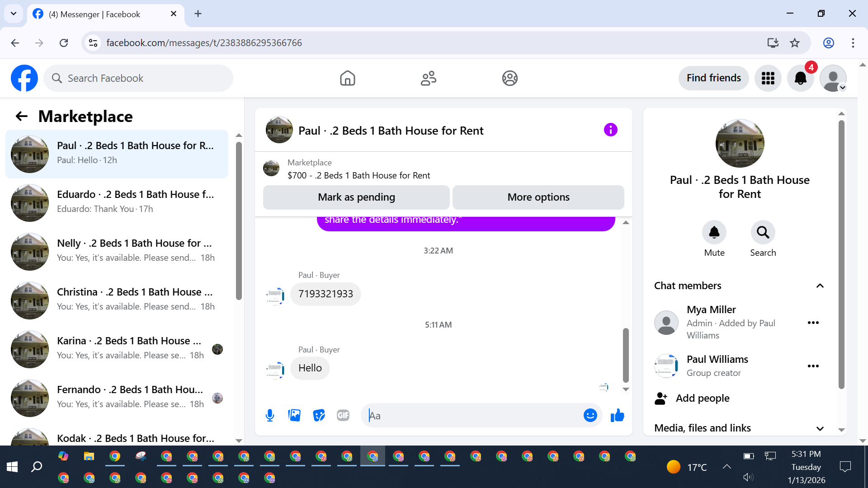
Task: Mute this conversation
Action: (x=714, y=233)
